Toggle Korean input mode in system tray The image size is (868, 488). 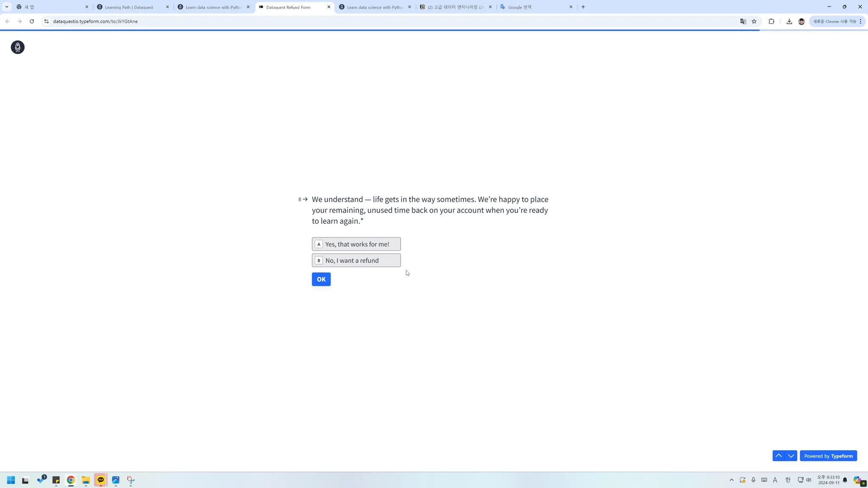[x=787, y=480]
